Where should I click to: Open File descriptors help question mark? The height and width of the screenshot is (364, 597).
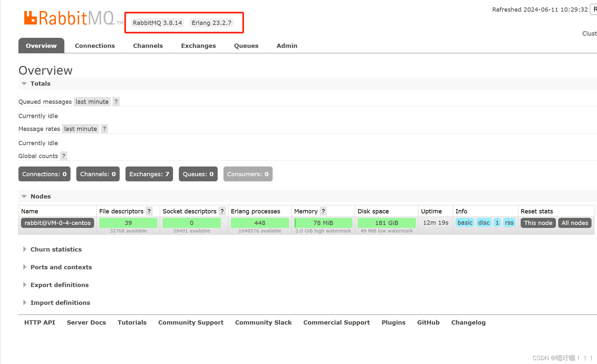tap(149, 211)
